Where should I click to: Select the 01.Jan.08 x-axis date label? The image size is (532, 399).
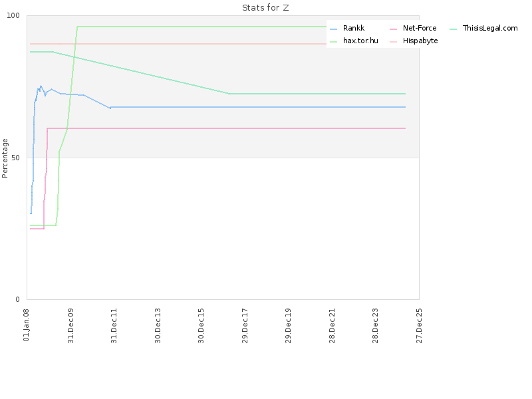pos(27,325)
